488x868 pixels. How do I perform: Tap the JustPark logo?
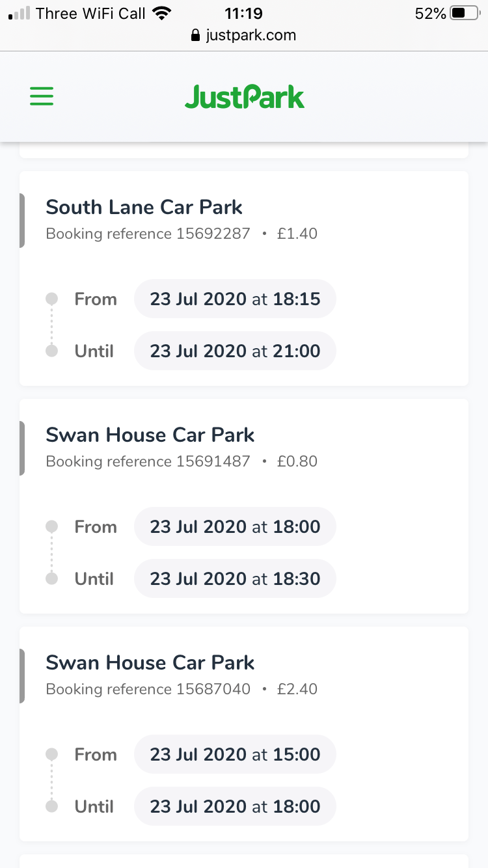point(244,98)
